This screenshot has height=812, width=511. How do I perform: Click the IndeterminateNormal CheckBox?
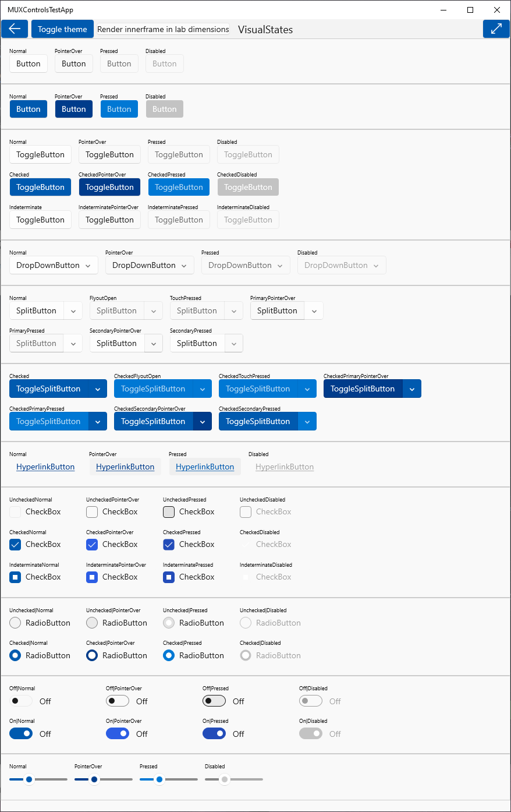[x=15, y=577]
